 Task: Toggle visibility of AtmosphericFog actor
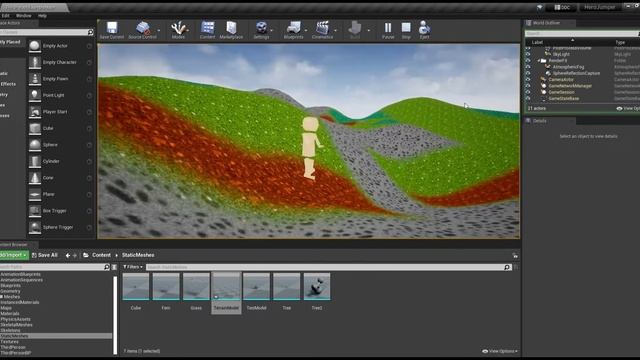(528, 67)
